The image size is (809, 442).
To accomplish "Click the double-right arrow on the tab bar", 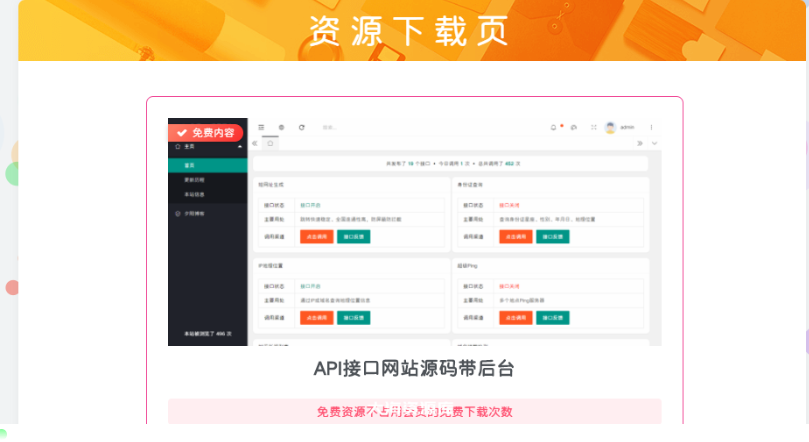I will (x=640, y=143).
